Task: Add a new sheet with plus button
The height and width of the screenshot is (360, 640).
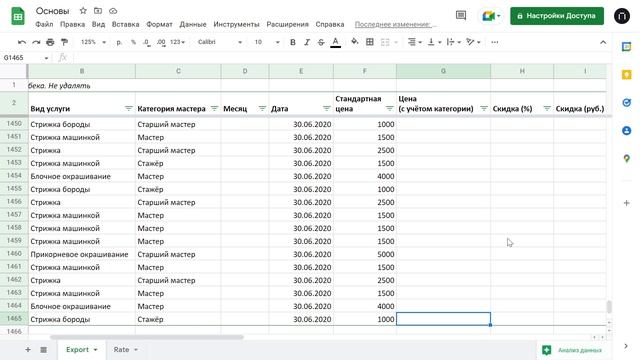Action: (28, 350)
